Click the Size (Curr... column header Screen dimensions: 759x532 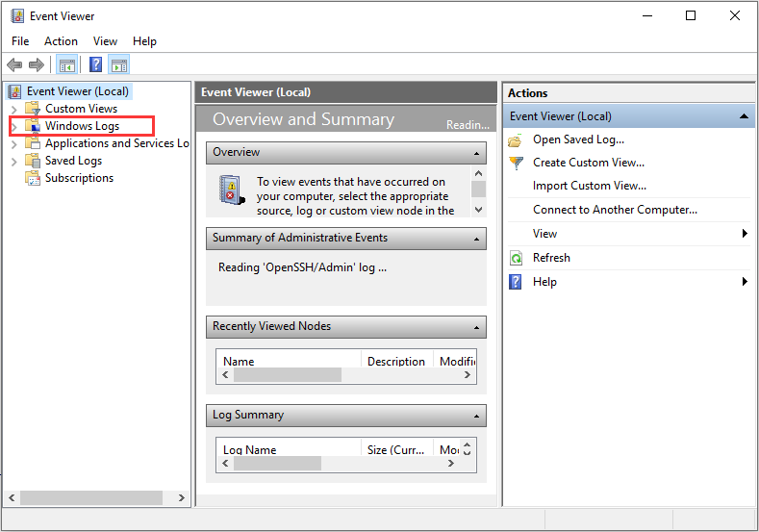click(395, 449)
